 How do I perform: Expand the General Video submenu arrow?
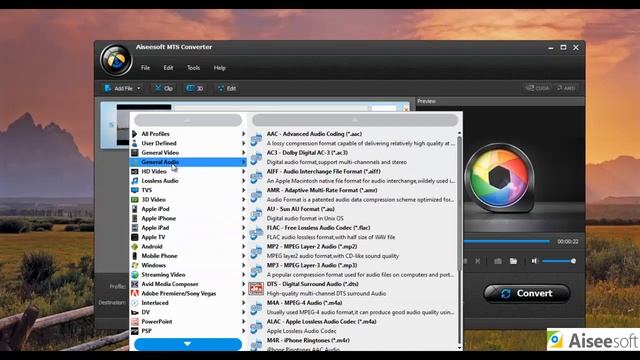[x=243, y=153]
